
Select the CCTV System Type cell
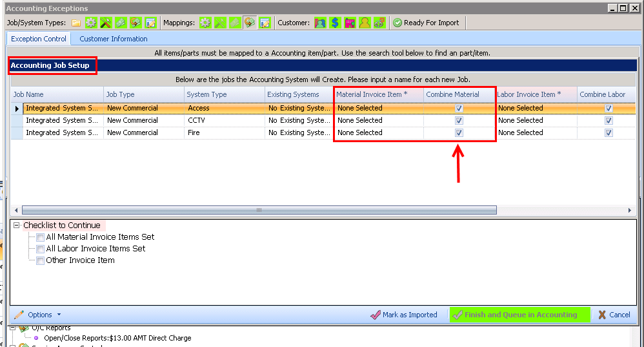point(225,120)
